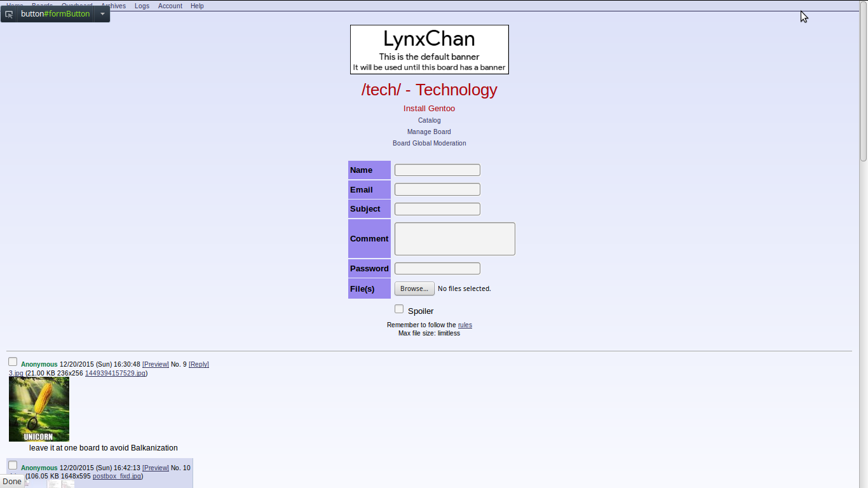This screenshot has width=868, height=488.
Task: Click the Anonymous name on post No. 10
Action: click(39, 468)
